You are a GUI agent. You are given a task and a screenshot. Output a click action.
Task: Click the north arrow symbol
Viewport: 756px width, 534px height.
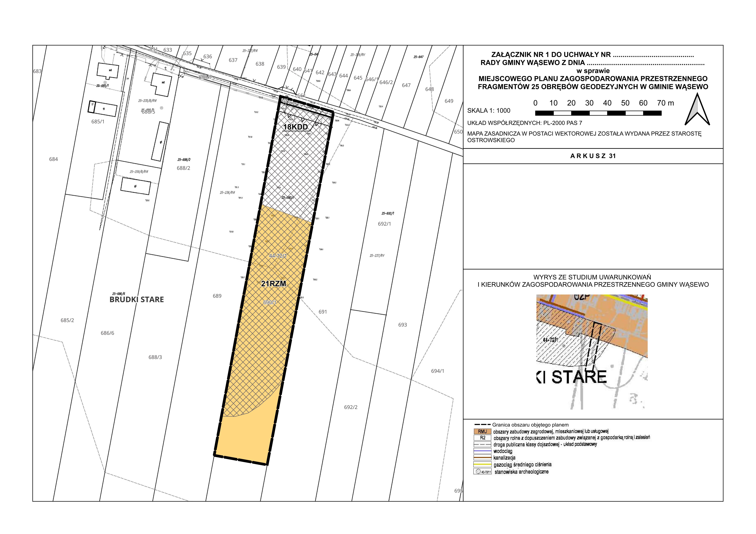[x=697, y=110]
